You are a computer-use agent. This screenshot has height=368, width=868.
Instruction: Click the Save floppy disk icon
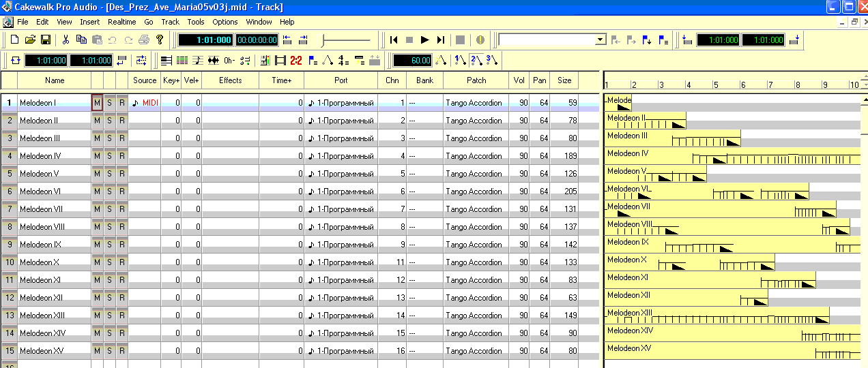(x=46, y=40)
